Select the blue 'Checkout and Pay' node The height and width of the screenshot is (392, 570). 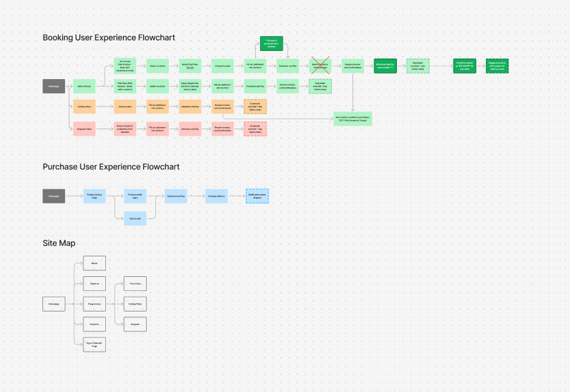point(176,196)
